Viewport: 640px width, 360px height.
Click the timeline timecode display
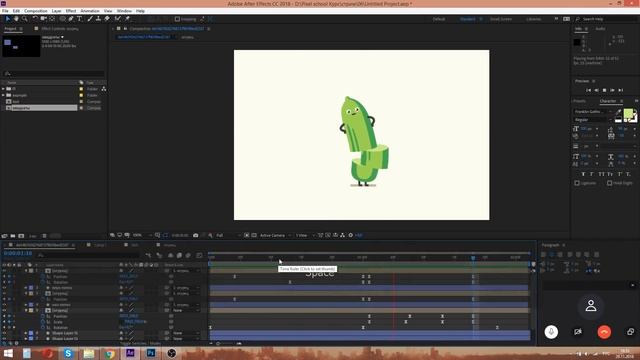point(18,253)
